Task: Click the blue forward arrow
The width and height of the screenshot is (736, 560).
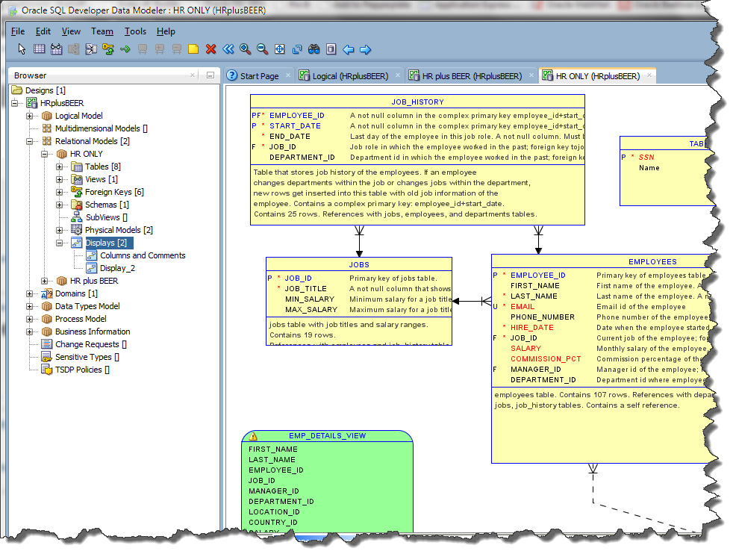Action: pyautogui.click(x=365, y=49)
